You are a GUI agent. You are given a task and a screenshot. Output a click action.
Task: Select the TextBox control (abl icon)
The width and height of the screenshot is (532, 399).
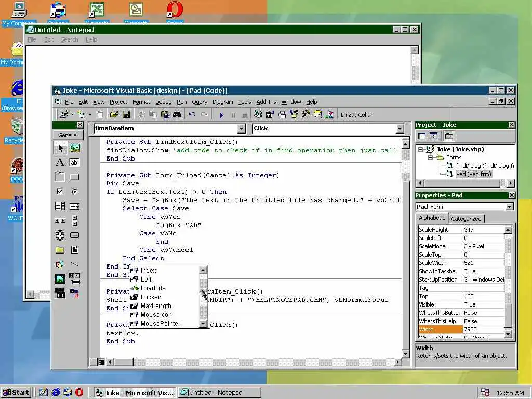75,163
